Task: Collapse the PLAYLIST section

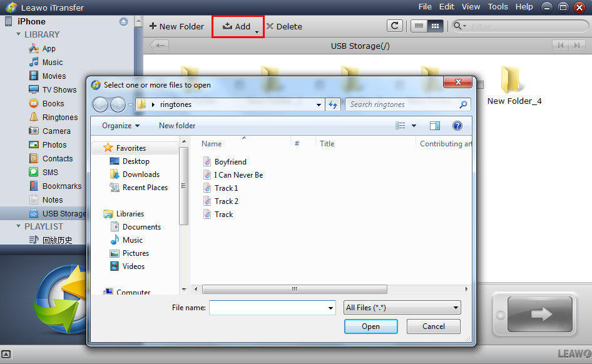Action: (x=19, y=226)
